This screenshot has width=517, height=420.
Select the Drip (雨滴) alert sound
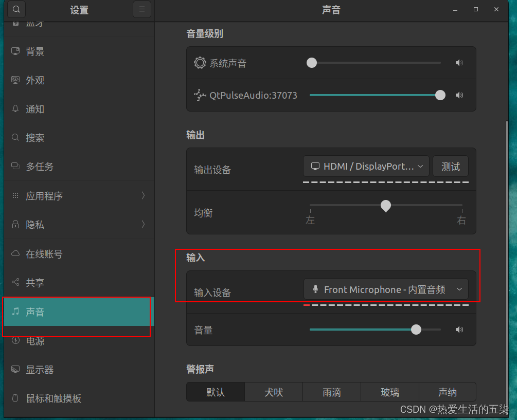(332, 392)
